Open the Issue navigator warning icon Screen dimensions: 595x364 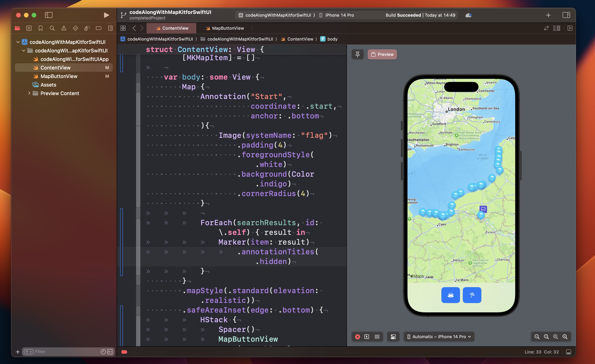pyautogui.click(x=64, y=28)
